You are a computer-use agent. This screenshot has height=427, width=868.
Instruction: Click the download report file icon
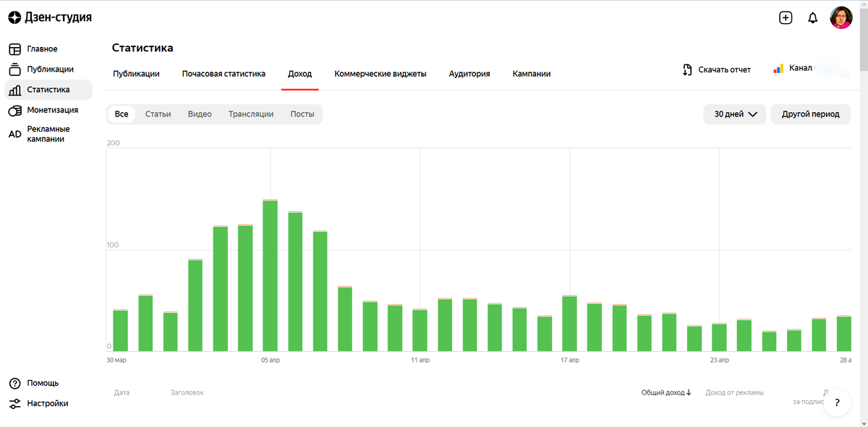[688, 70]
